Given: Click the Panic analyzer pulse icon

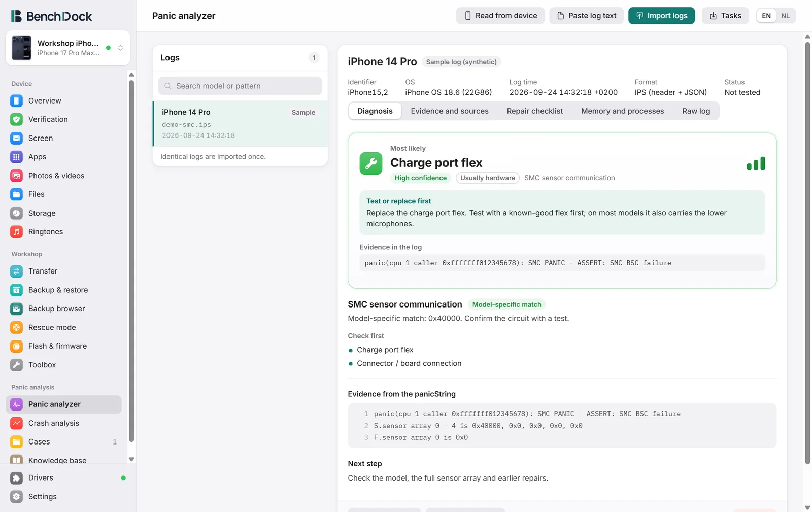Looking at the screenshot, I should (x=16, y=404).
